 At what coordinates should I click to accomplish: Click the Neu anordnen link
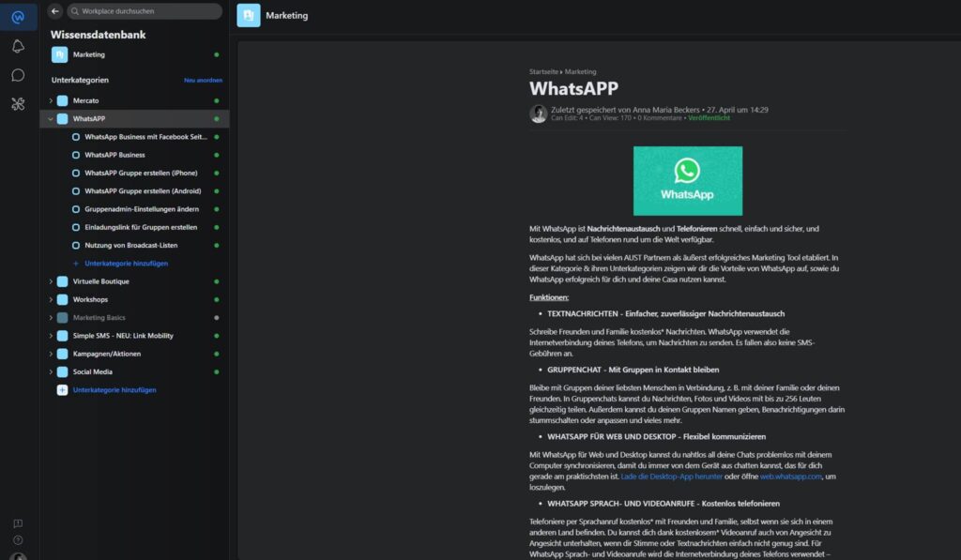203,81
